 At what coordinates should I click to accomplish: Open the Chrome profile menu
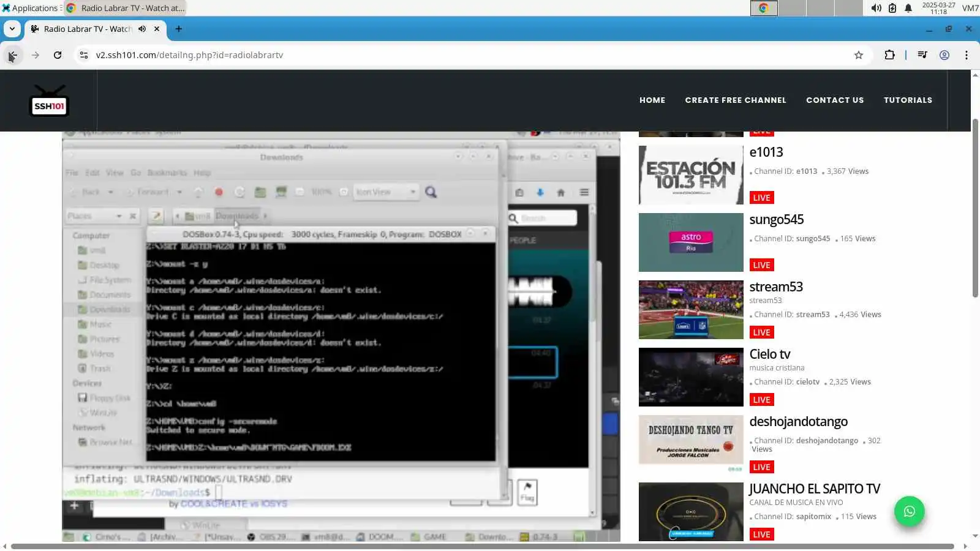point(944,55)
